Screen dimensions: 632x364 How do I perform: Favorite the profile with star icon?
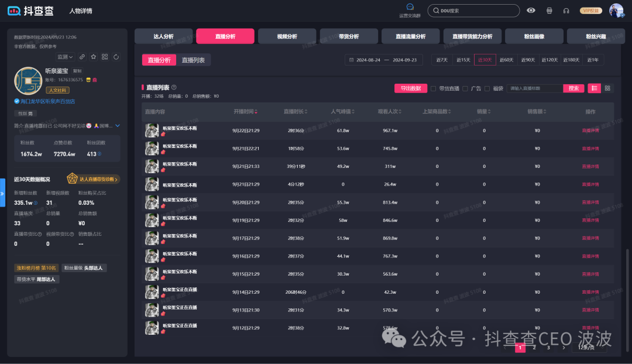pyautogui.click(x=94, y=57)
